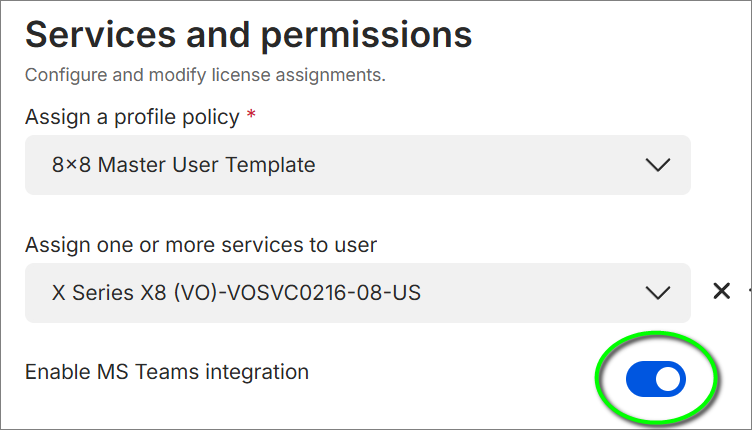
Task: Click empty space inside the profile policy field
Action: pyautogui.click(x=480, y=165)
